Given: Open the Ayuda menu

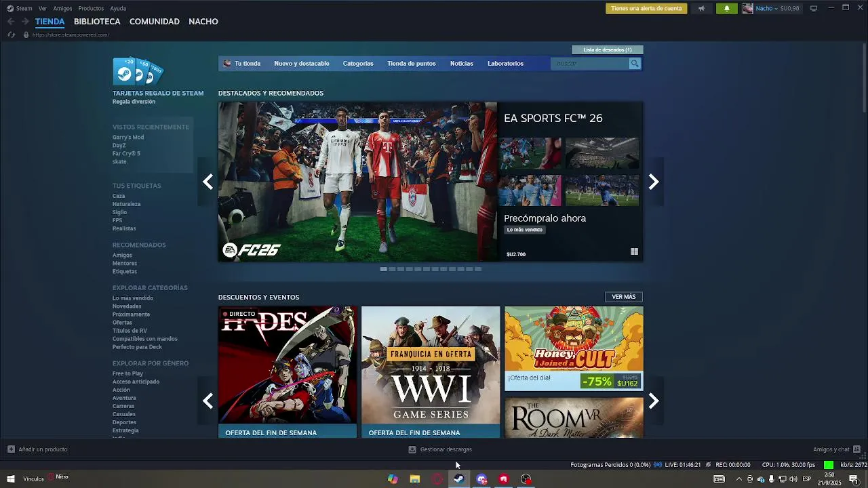Looking at the screenshot, I should (x=118, y=8).
